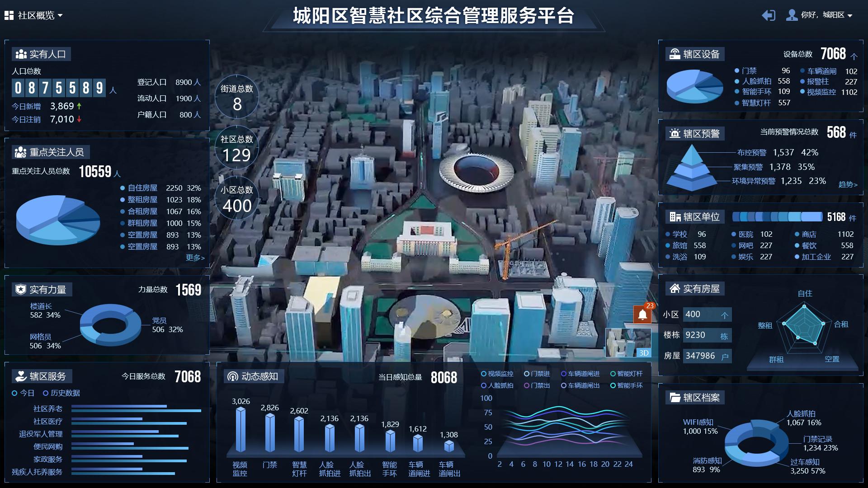
Task: Click the 更多> link in 重点关注人员
Action: click(x=195, y=258)
